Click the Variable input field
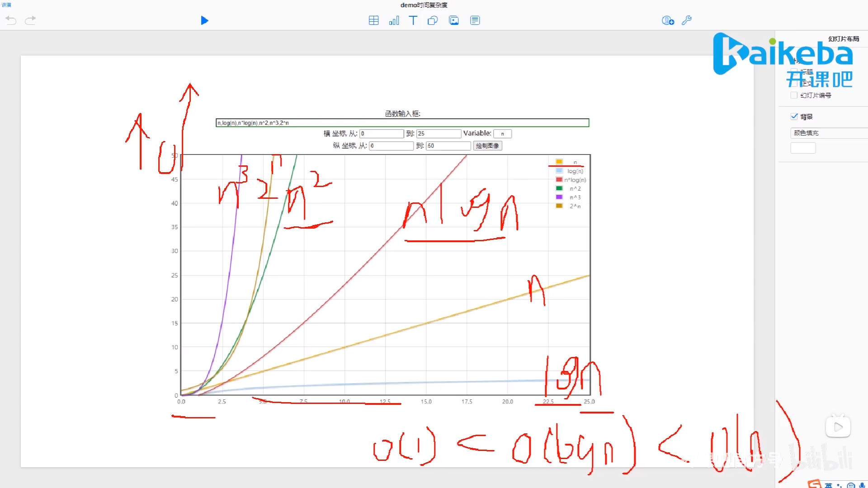Image resolution: width=868 pixels, height=488 pixels. 502,134
